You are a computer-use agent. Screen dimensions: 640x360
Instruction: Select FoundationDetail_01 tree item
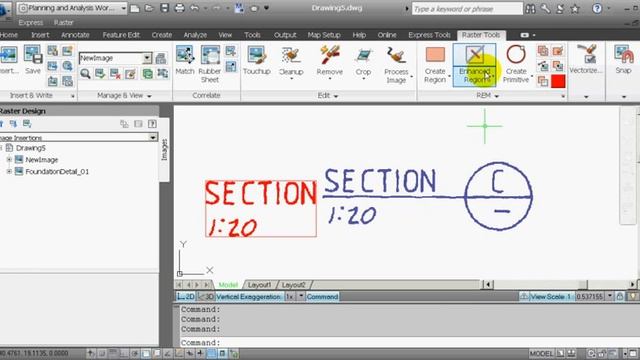tap(57, 171)
